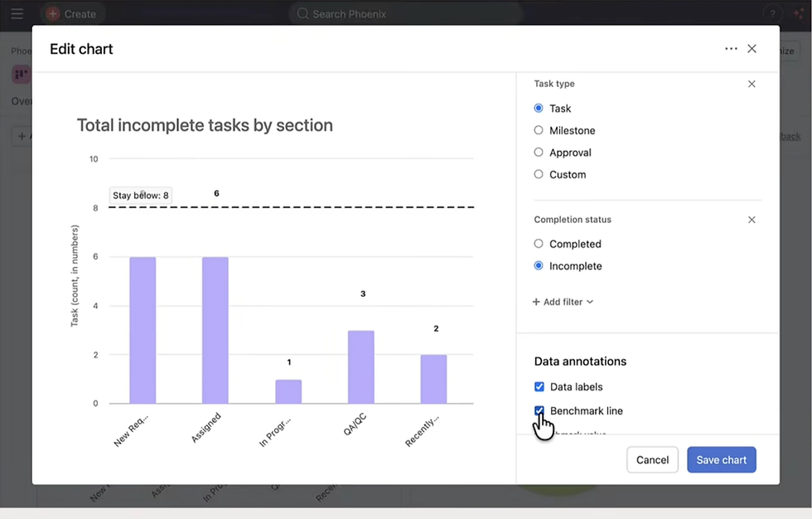Open the hamburger sidebar menu icon
The width and height of the screenshot is (812, 519).
point(17,14)
